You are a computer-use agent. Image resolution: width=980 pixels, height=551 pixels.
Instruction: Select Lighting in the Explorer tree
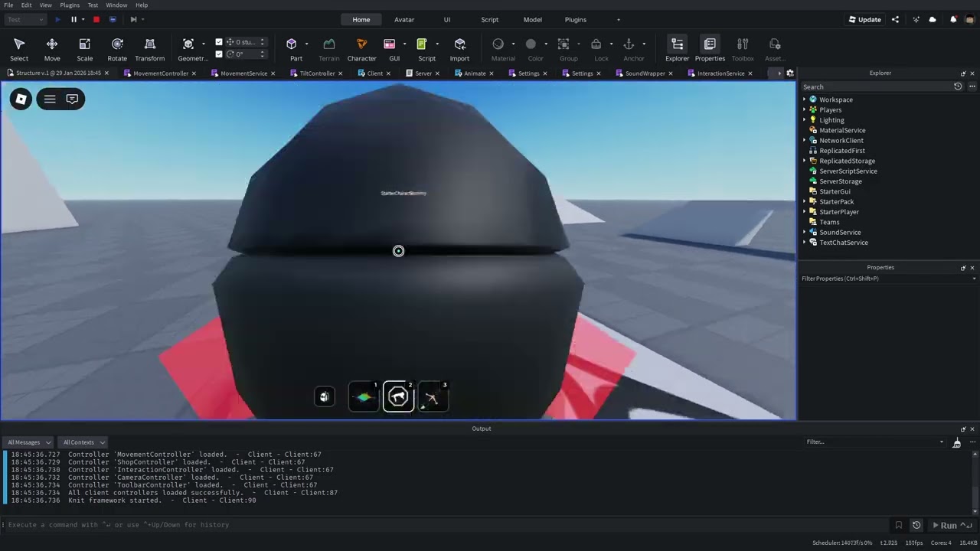click(831, 120)
